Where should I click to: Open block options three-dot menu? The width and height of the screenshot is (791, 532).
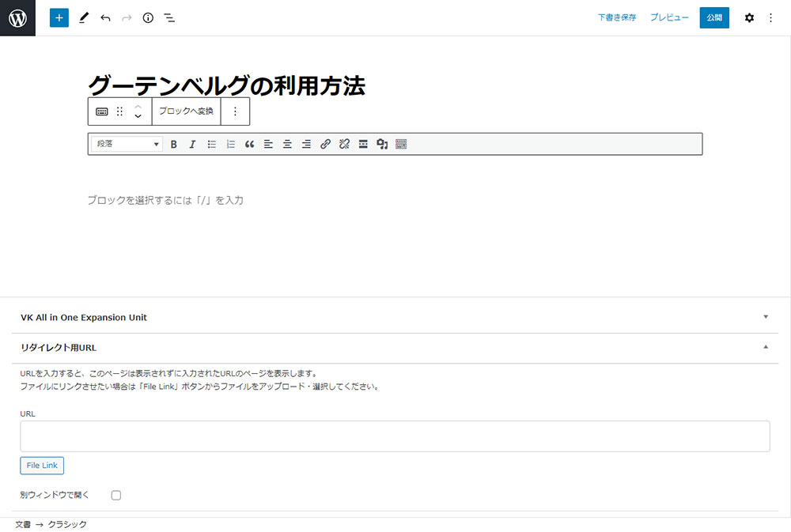coord(235,111)
